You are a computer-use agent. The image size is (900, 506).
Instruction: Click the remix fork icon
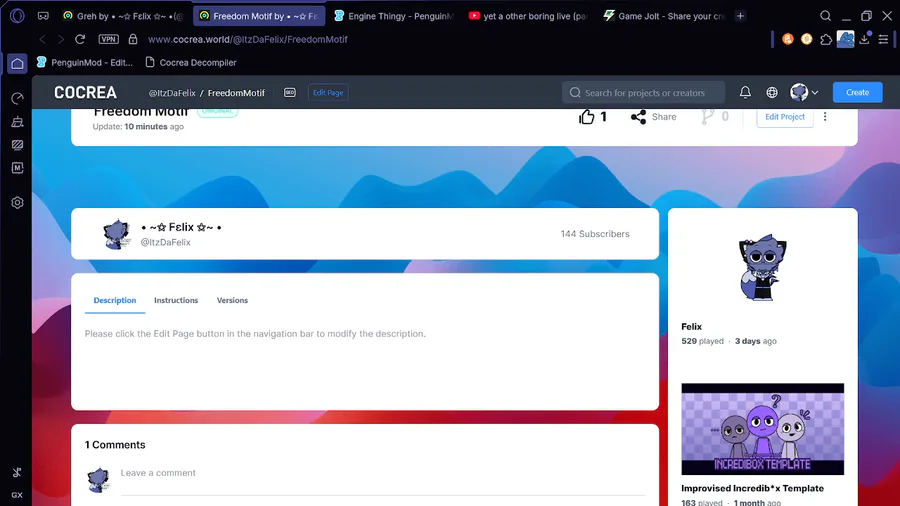pos(707,117)
